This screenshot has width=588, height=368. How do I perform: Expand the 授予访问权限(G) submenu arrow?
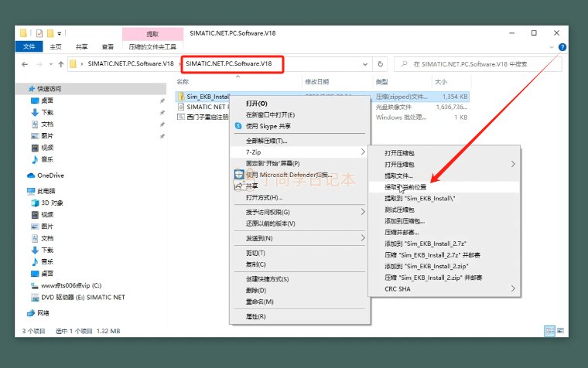tap(363, 212)
